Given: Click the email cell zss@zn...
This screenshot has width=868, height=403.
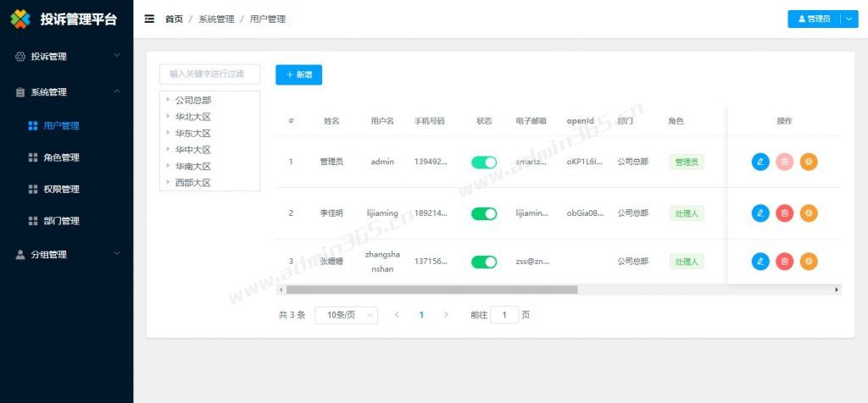Looking at the screenshot, I should [532, 262].
